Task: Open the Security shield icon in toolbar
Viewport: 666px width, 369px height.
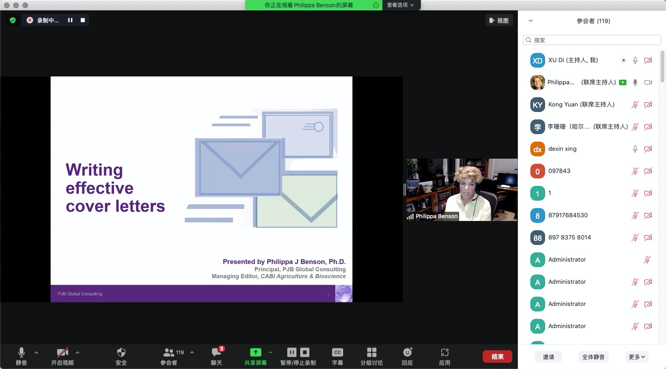Action: coord(121,352)
